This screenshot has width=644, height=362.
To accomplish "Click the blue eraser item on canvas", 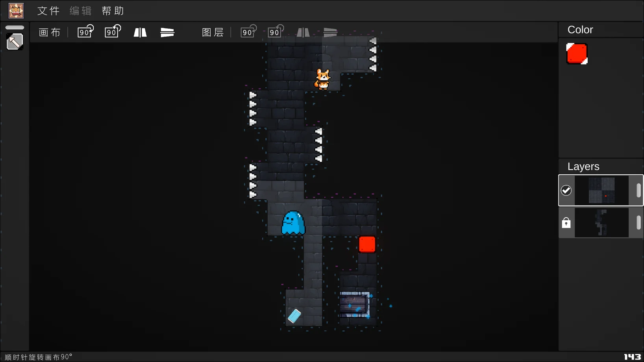I will [x=294, y=316].
